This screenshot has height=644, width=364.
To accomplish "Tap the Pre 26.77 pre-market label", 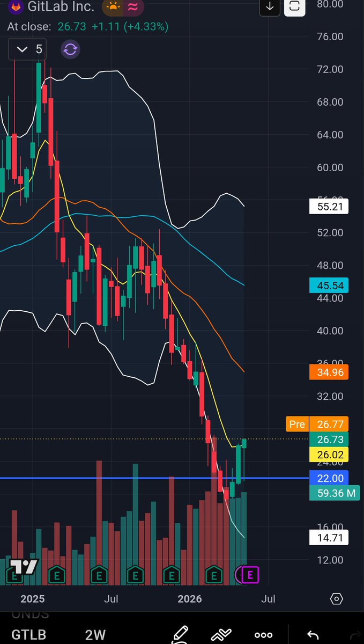I will (x=317, y=424).
